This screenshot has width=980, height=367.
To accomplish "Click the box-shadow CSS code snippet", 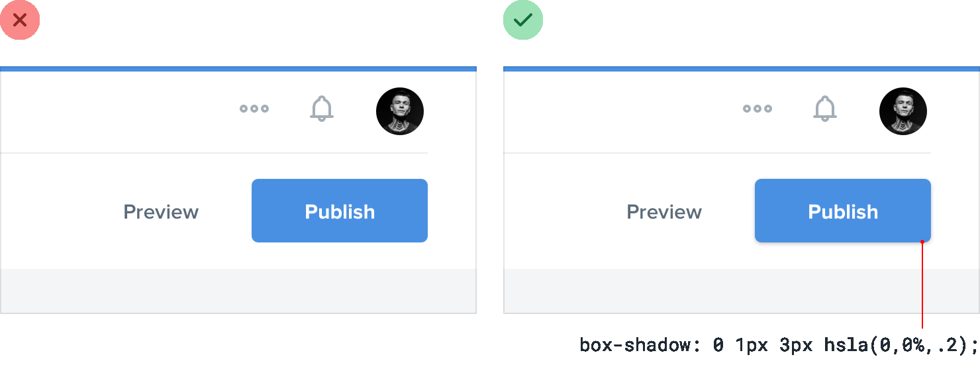I will pos(778,345).
